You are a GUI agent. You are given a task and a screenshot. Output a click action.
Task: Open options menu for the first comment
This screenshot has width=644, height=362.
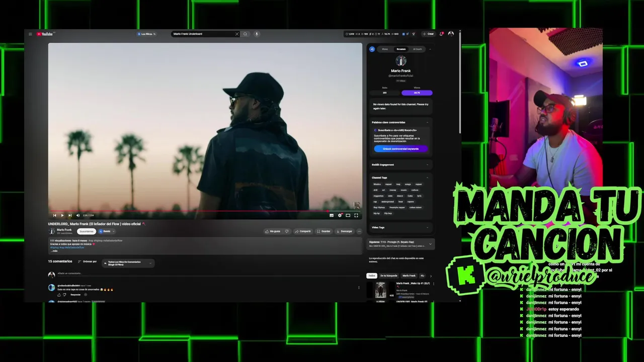[359, 288]
